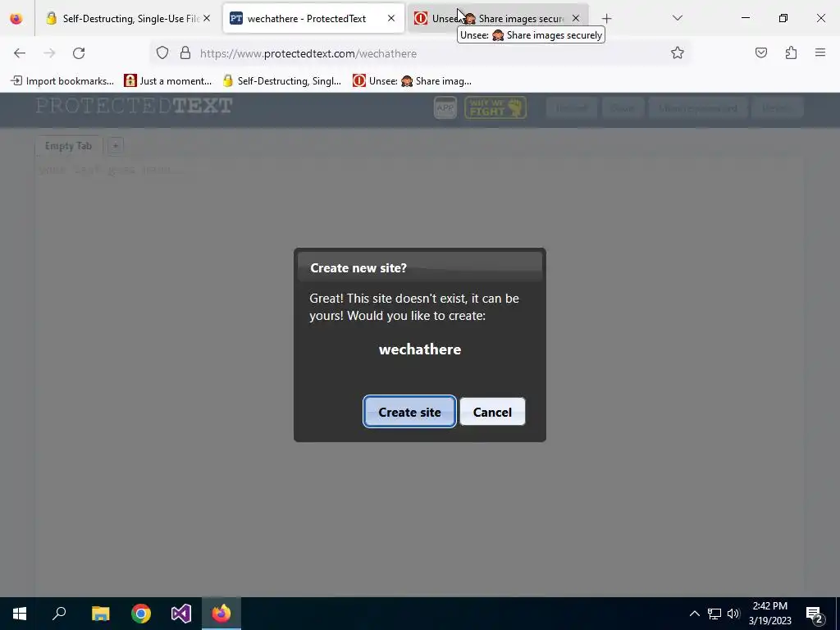Open the Firefox hamburger application menu
The image size is (840, 630).
pyautogui.click(x=820, y=53)
